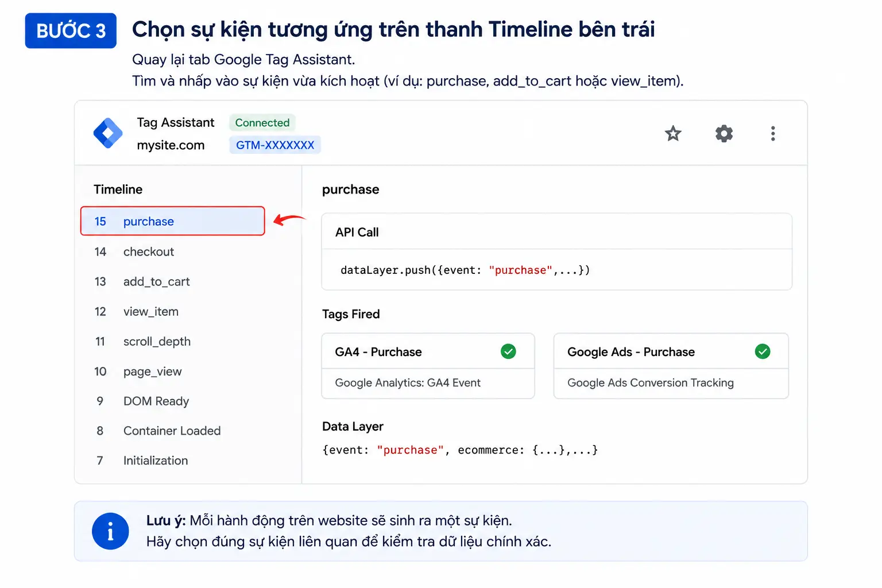
Task: Click the Data Layer event object text
Action: click(x=460, y=450)
